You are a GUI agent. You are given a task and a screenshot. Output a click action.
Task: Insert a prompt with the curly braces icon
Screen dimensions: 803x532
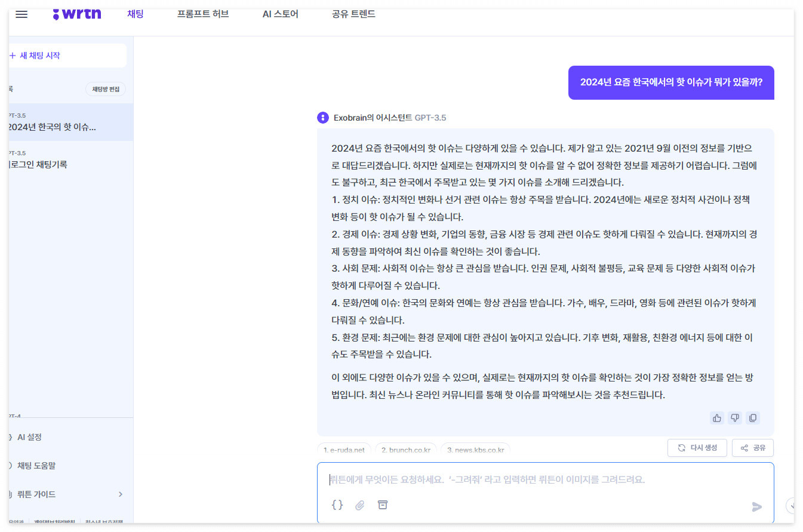point(337,505)
